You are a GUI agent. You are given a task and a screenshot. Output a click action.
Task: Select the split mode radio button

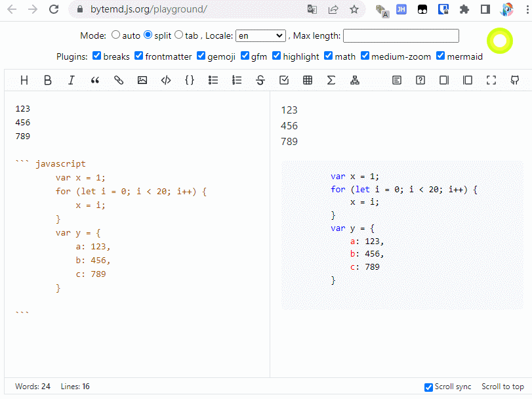point(148,35)
